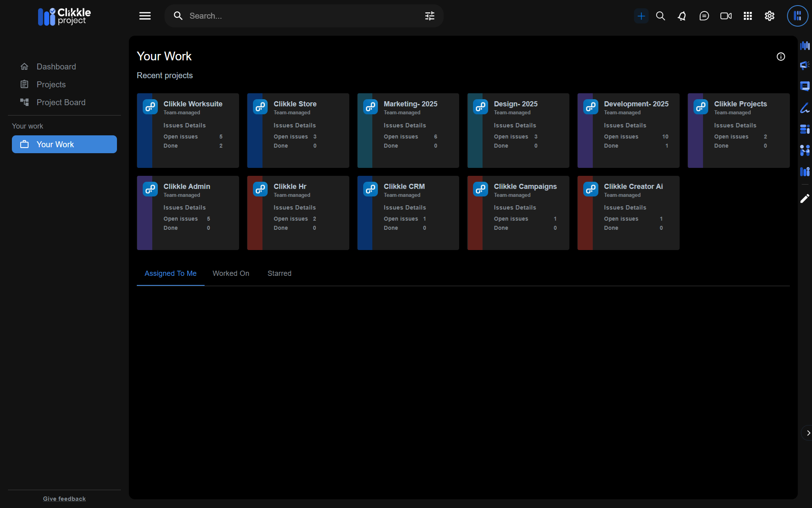Expand the right side panel chevron
The image size is (812, 508).
coord(808,433)
